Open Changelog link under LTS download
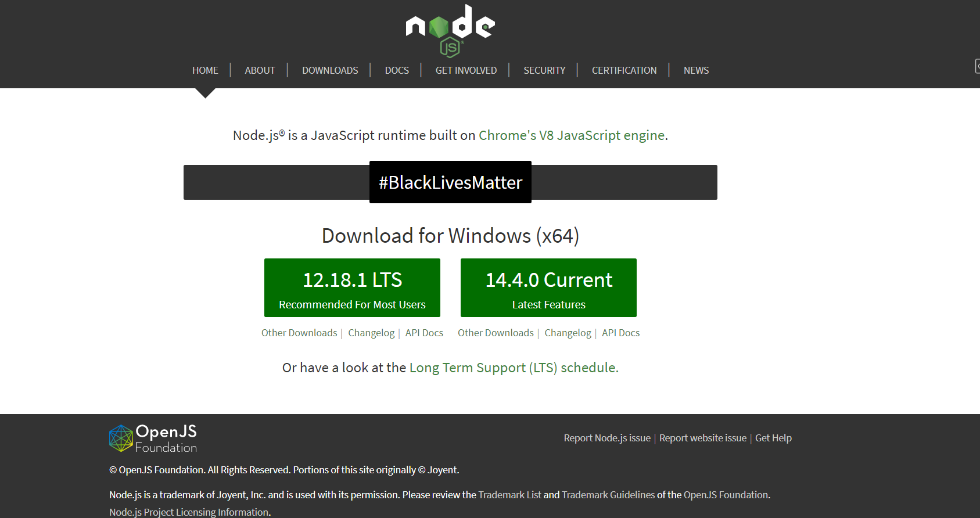This screenshot has width=980, height=518. click(371, 333)
